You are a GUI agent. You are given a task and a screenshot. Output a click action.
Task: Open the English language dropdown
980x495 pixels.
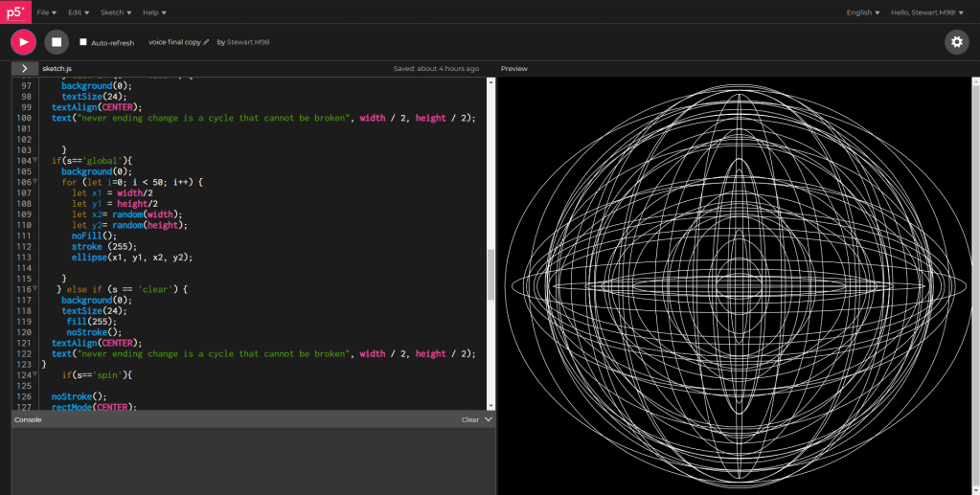click(x=862, y=12)
